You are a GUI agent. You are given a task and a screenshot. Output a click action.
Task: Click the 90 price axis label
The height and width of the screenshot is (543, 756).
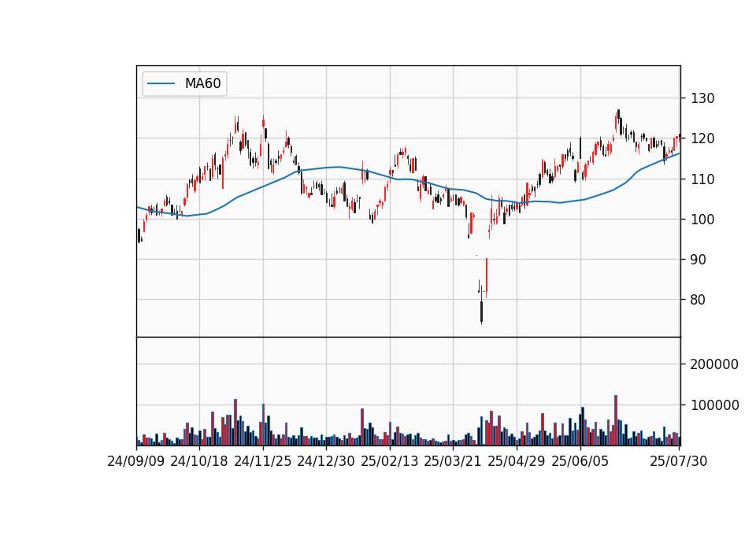click(x=699, y=260)
